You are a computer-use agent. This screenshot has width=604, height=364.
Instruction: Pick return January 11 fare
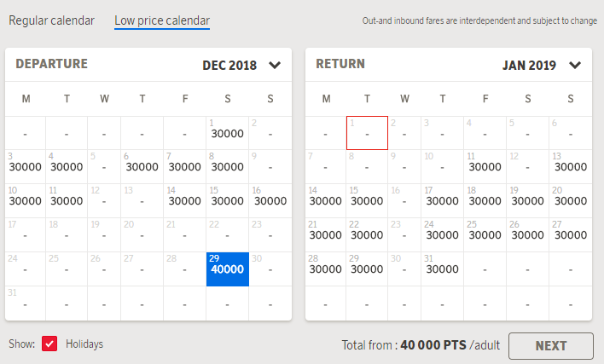click(485, 167)
